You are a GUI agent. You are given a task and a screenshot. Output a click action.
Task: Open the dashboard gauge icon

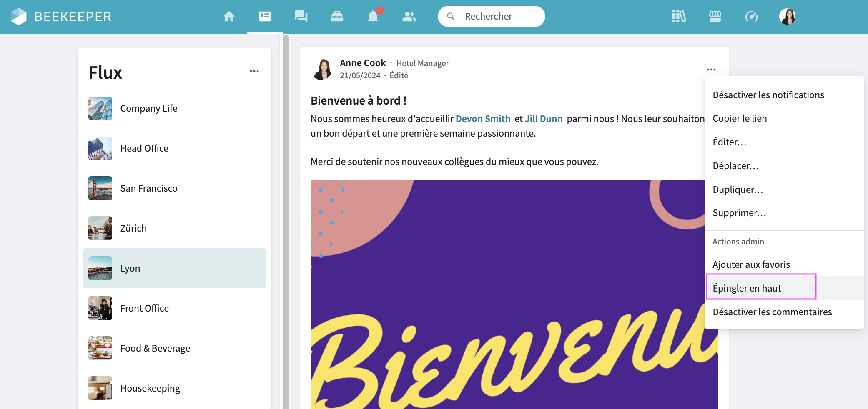click(x=751, y=17)
